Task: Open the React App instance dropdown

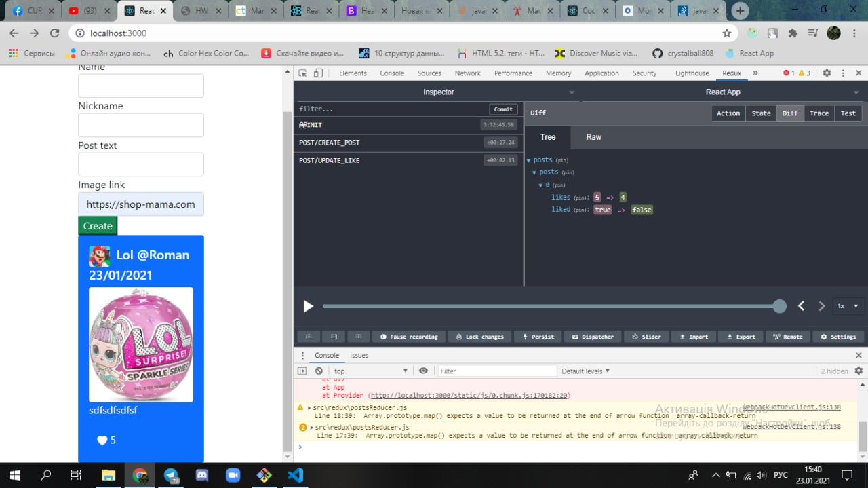Action: click(x=856, y=92)
